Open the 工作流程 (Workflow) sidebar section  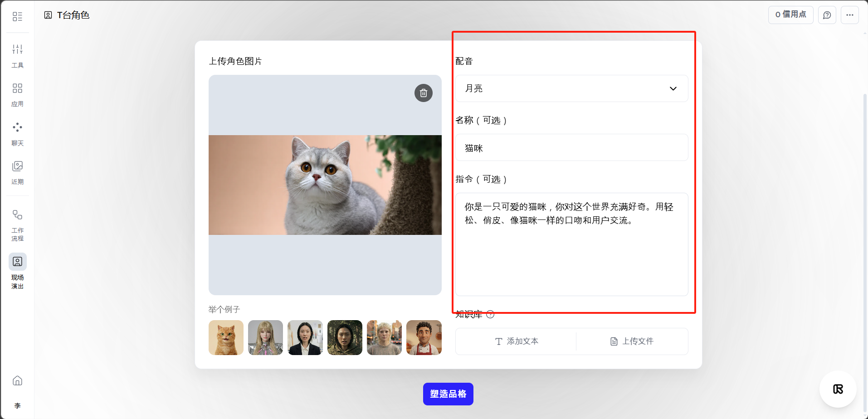17,225
